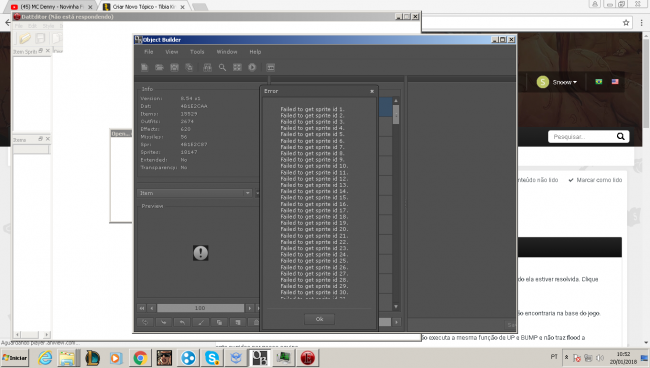Open File menu in Object Builder
The height and width of the screenshot is (368, 650).
pos(148,52)
